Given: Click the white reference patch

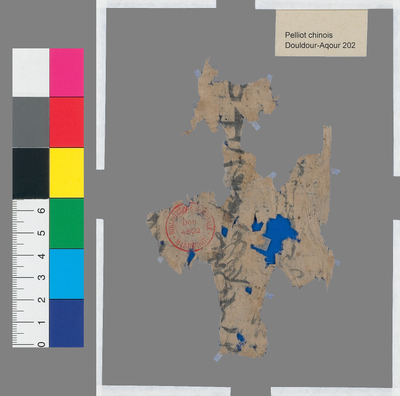Looking at the screenshot, I should click(x=31, y=73).
